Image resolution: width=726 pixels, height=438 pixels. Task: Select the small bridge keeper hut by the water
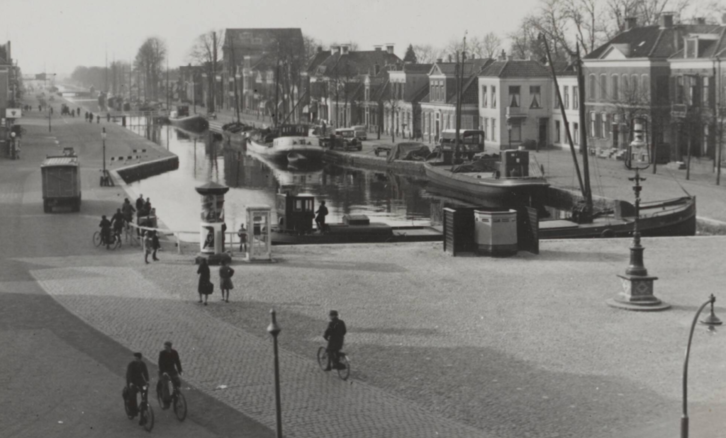298,212
